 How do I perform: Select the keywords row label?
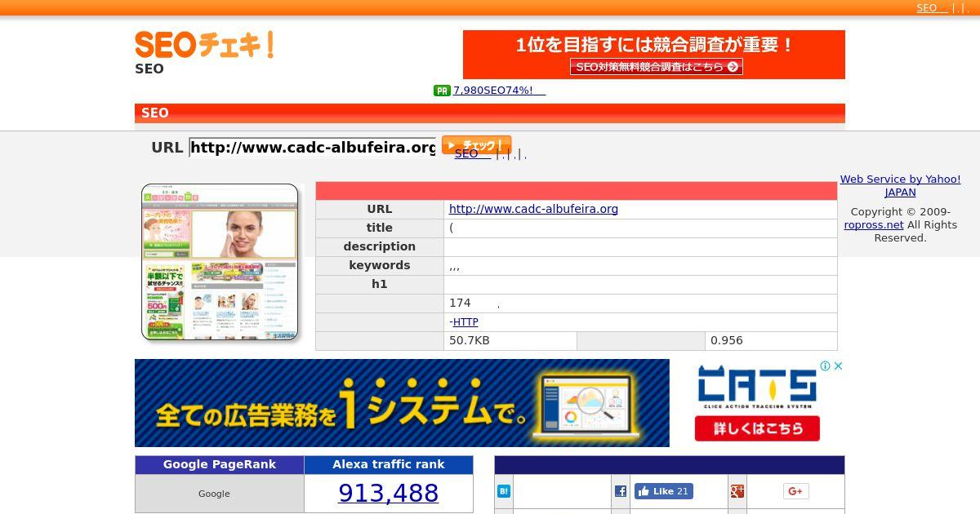[380, 265]
